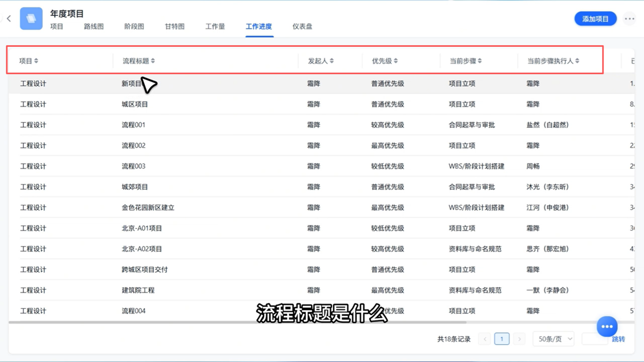Click 合同起草与审批 in the 城郊项目 row
This screenshot has height=362, width=644.
(x=472, y=187)
